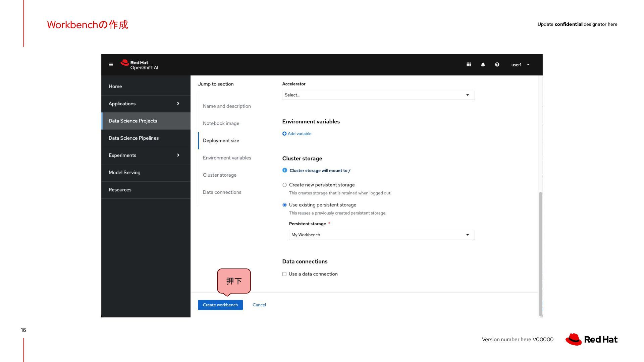Open the application launcher grid icon

click(x=469, y=65)
